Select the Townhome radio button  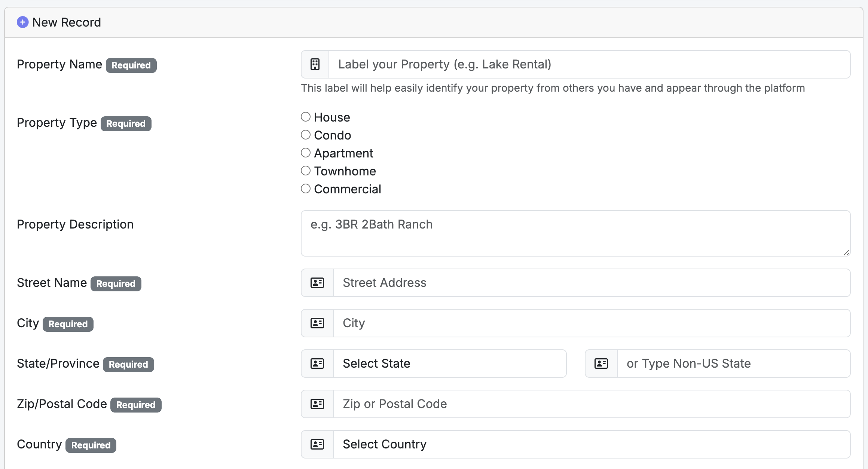(306, 171)
